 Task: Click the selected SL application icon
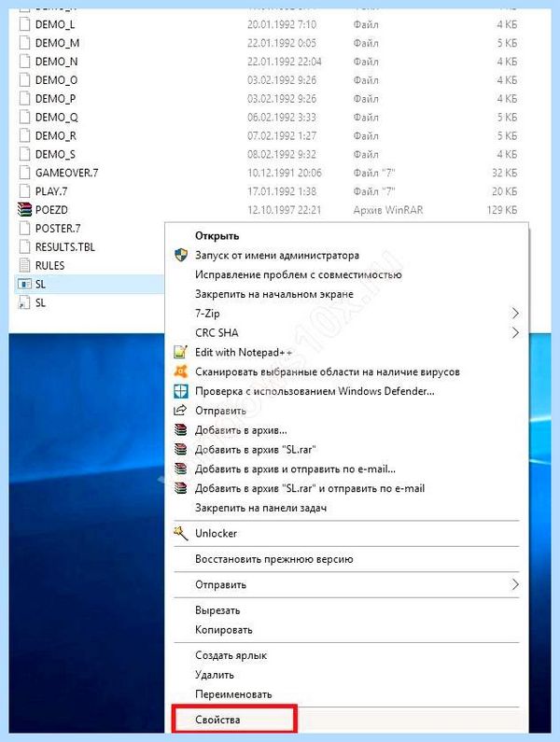24,284
